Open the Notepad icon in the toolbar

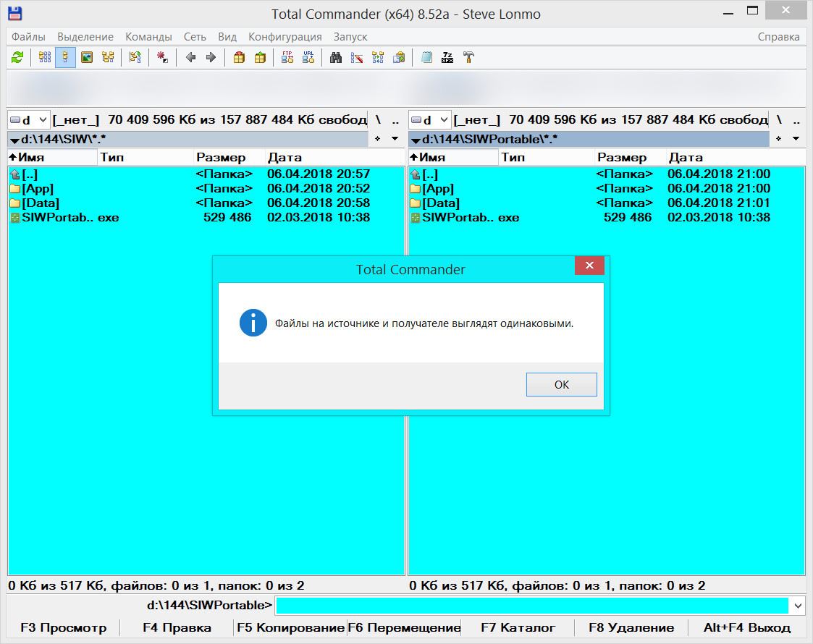click(x=427, y=57)
